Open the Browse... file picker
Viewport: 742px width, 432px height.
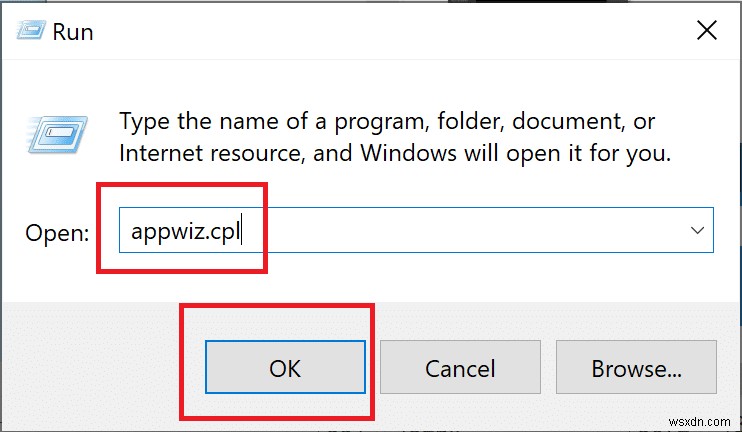[636, 368]
